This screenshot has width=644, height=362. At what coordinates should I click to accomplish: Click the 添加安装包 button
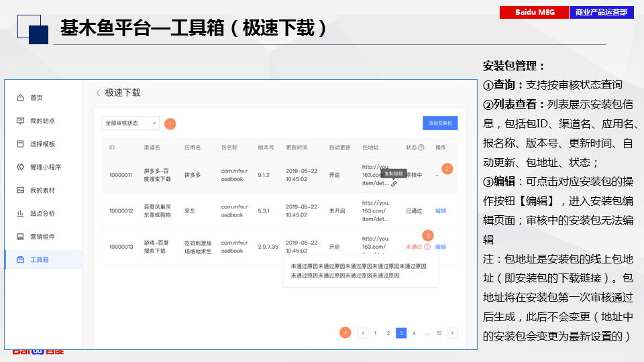[440, 123]
